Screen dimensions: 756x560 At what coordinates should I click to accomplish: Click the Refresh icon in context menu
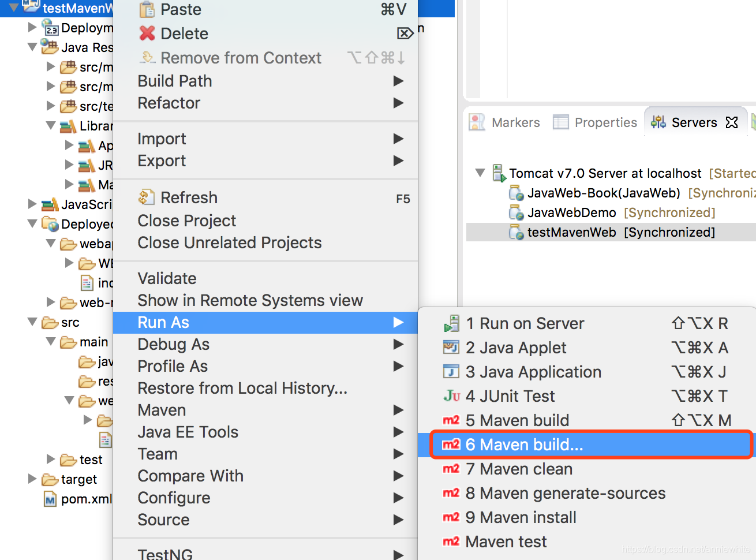pyautogui.click(x=147, y=197)
